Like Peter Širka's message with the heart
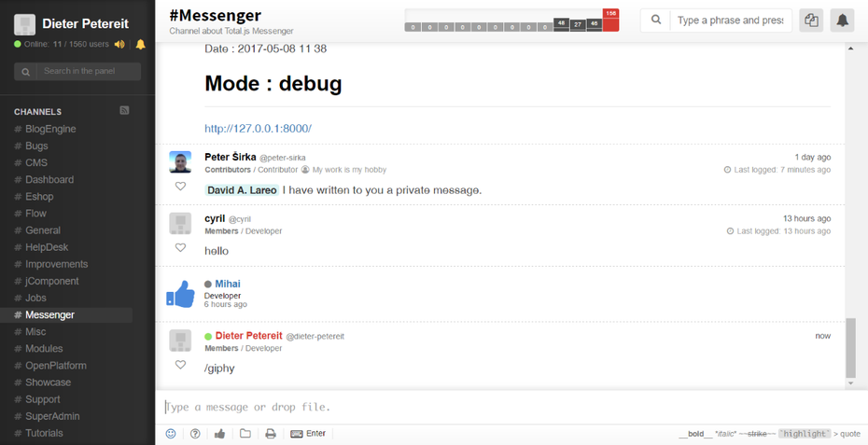 point(180,187)
